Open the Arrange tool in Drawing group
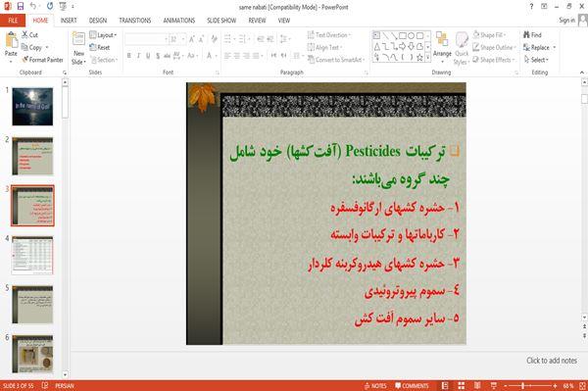The height and width of the screenshot is (391, 588). (442, 45)
